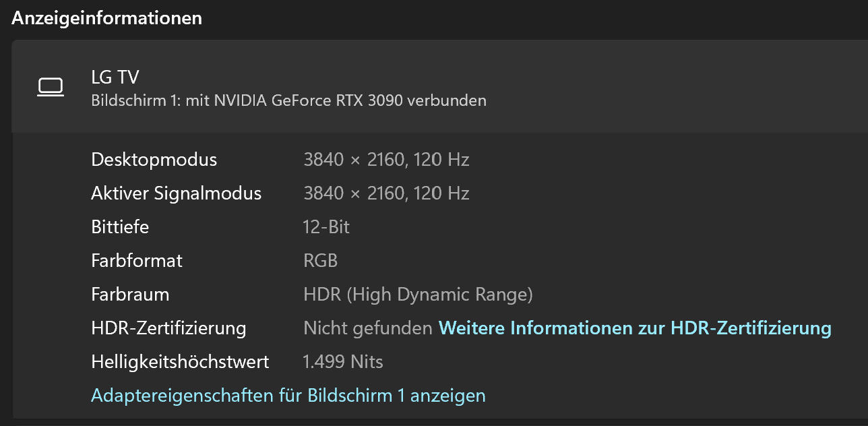Click the HDR-Zertifizierung label
This screenshot has height=426, width=868.
[x=168, y=328]
